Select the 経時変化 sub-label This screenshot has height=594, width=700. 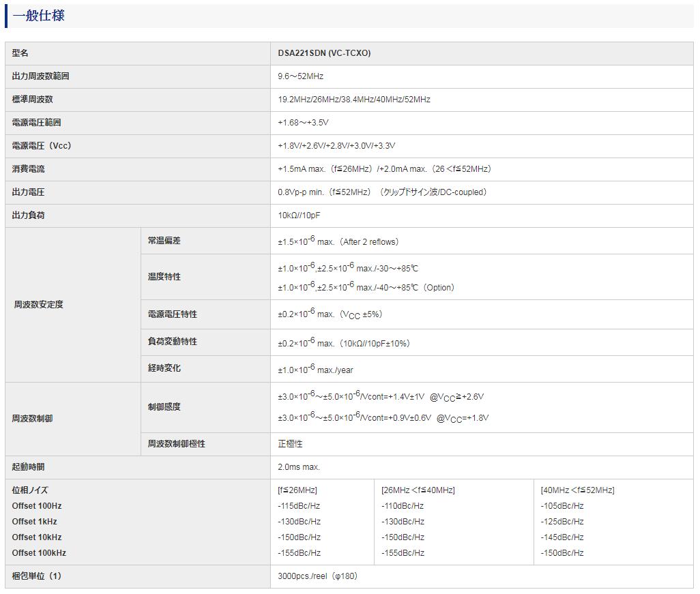[164, 368]
